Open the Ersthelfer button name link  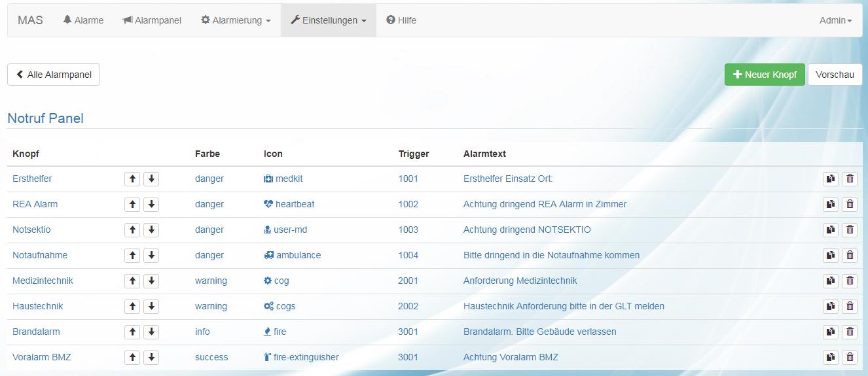(32, 179)
